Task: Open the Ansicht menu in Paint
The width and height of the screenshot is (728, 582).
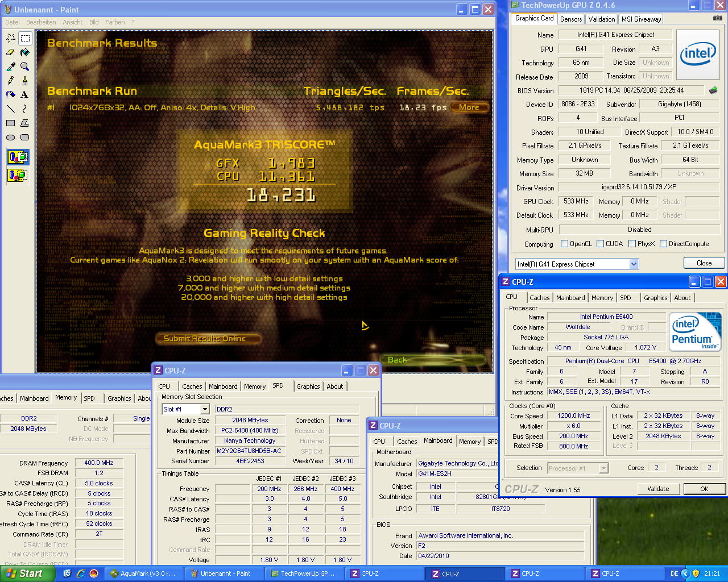Action: pos(72,22)
